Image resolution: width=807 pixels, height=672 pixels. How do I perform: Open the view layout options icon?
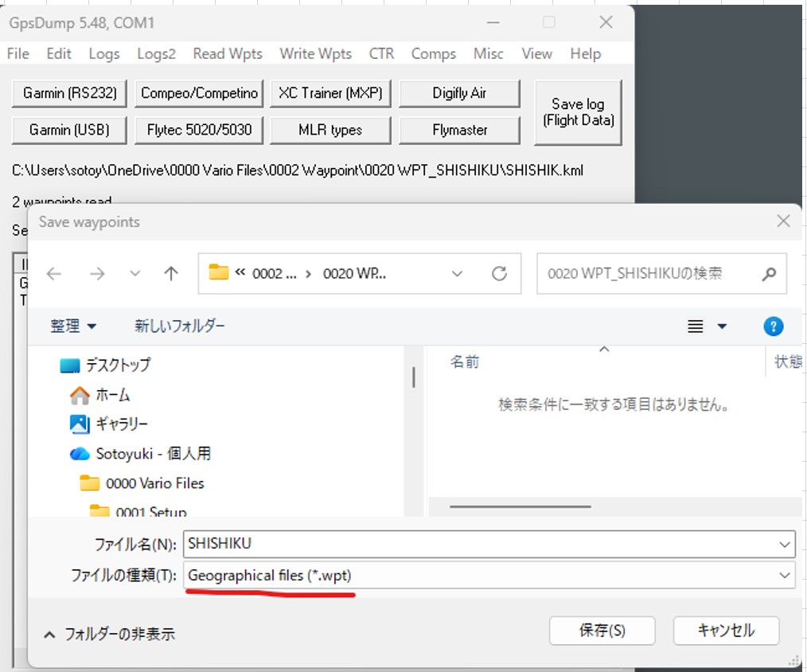[x=696, y=326]
